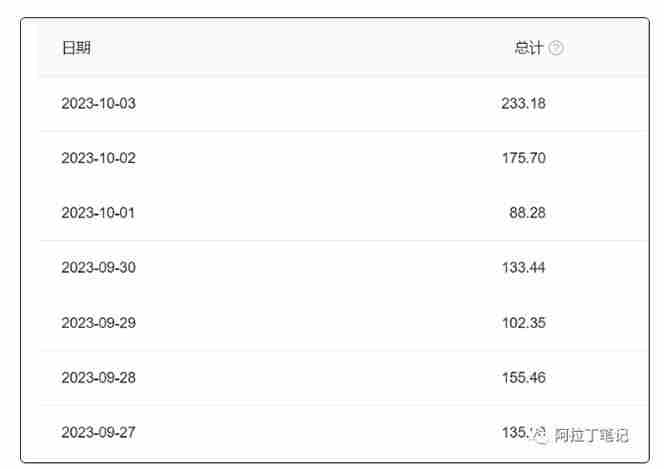This screenshot has width=664, height=469.
Task: Select the 2023-09-28 date cell
Action: 99,378
